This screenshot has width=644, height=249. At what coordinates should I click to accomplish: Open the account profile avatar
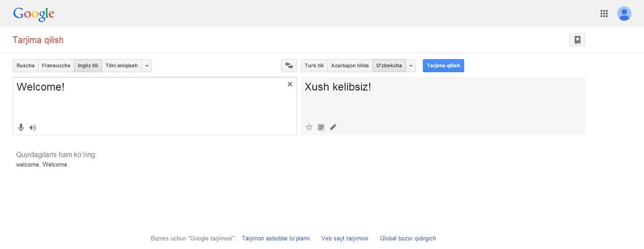(624, 14)
